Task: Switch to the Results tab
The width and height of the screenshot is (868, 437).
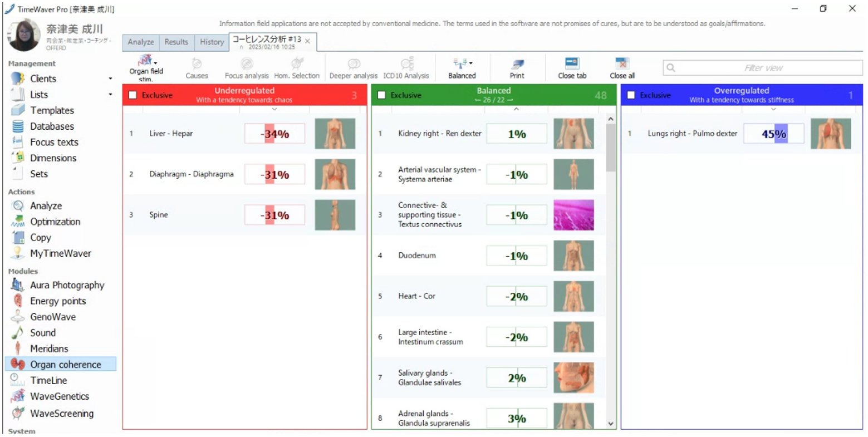Action: tap(176, 42)
